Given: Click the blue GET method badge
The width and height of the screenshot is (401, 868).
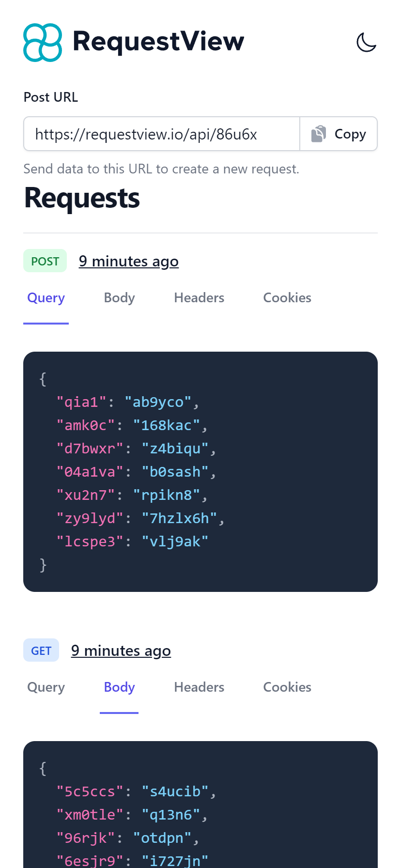Looking at the screenshot, I should point(41,651).
